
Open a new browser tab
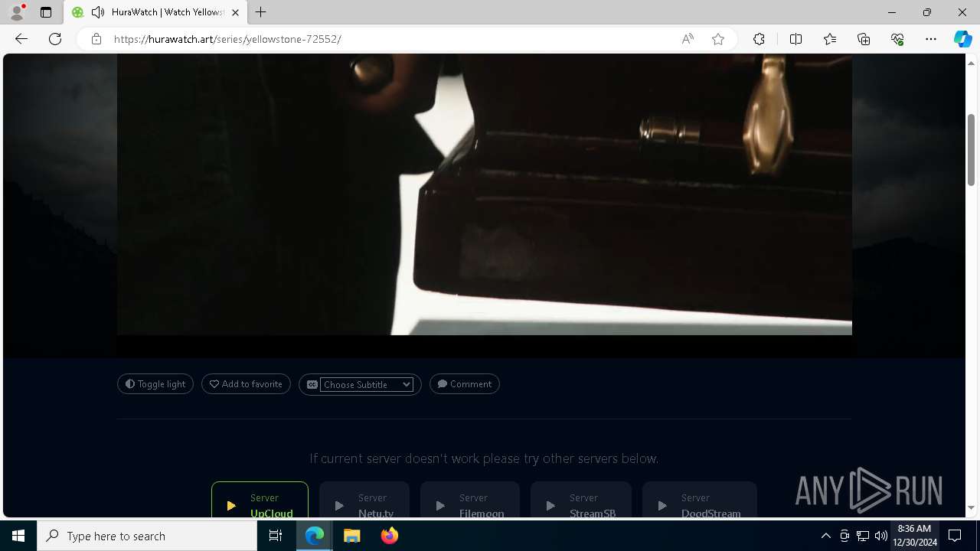click(261, 12)
